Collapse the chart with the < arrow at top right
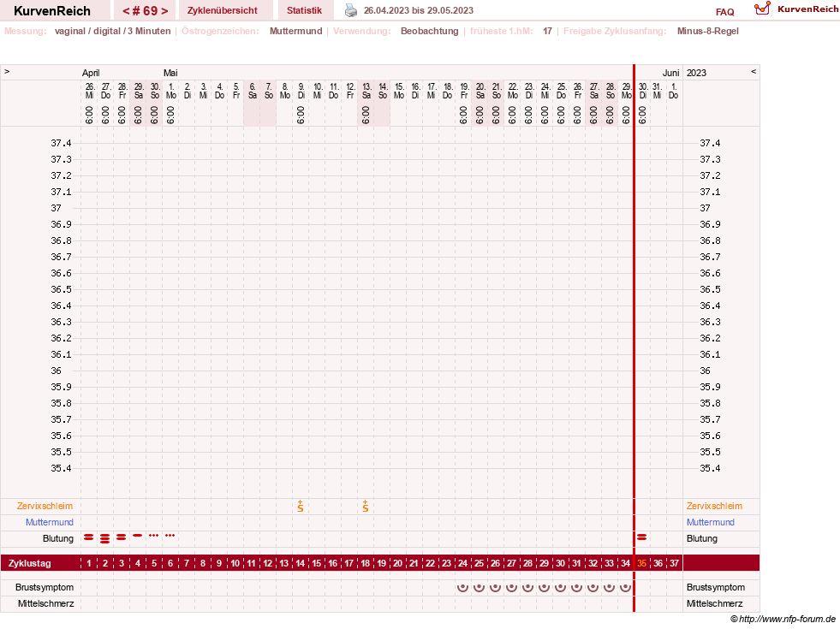The image size is (840, 629). (x=754, y=71)
